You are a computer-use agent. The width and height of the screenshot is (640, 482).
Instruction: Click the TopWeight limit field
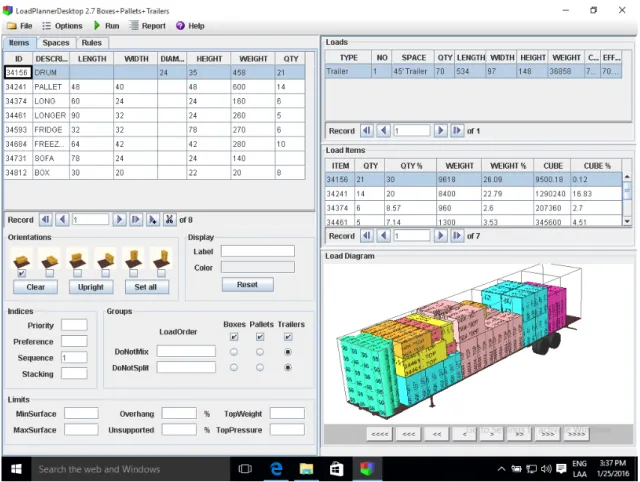[x=287, y=413]
